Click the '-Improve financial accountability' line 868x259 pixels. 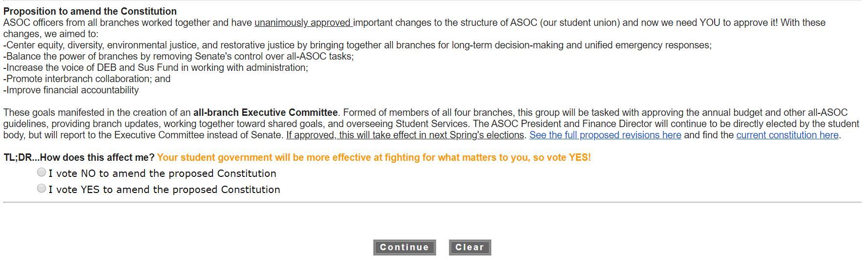coord(71,90)
